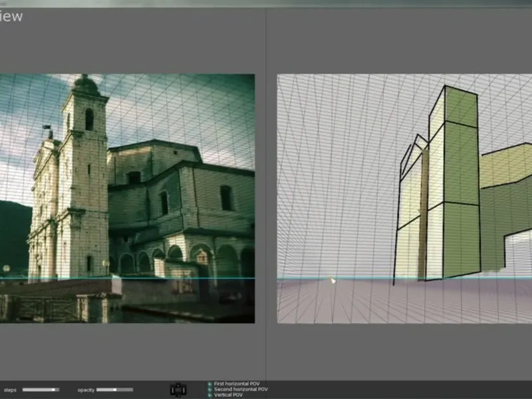Viewport: 532px width, 399px height.
Task: Click the top box of the 3D tower
Action: click(459, 106)
